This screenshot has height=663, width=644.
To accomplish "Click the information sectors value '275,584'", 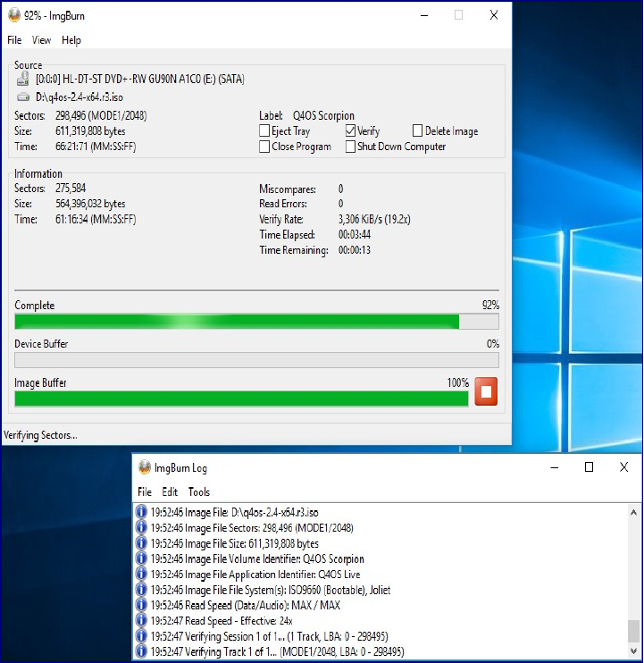I will [x=71, y=188].
